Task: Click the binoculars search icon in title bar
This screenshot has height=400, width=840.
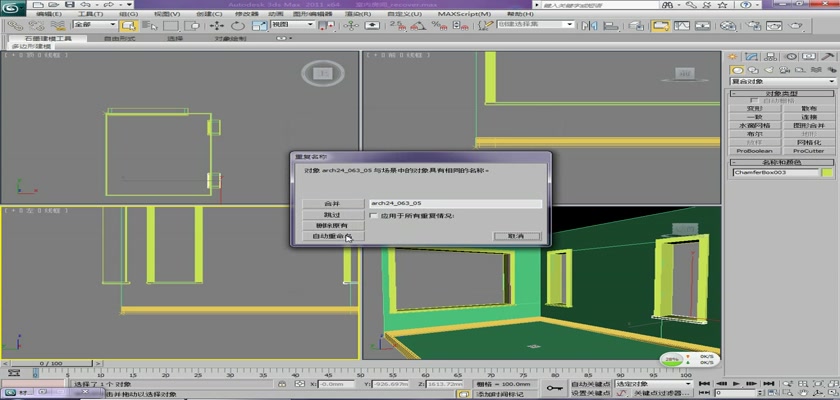Action: (667, 5)
